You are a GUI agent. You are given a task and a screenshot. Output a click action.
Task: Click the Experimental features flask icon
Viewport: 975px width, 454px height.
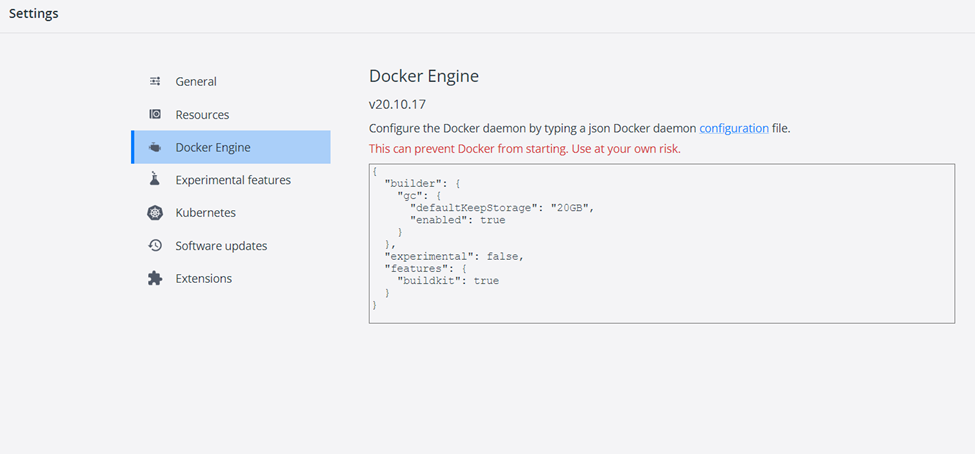(155, 179)
